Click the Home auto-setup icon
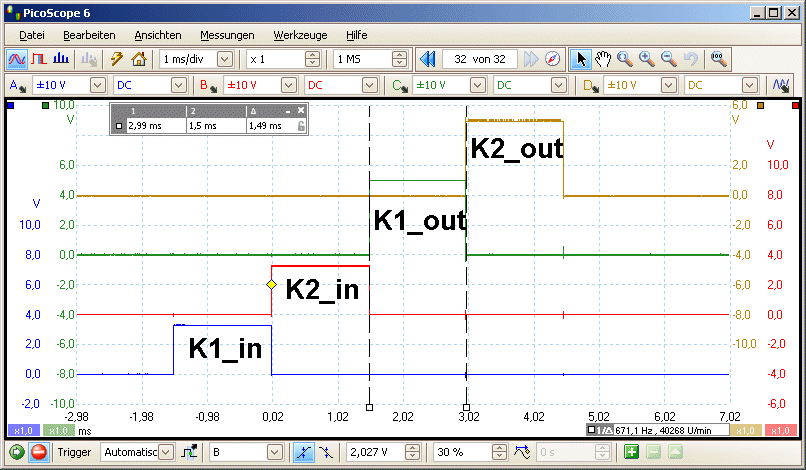Viewport: 806px width, 470px height. [139, 59]
